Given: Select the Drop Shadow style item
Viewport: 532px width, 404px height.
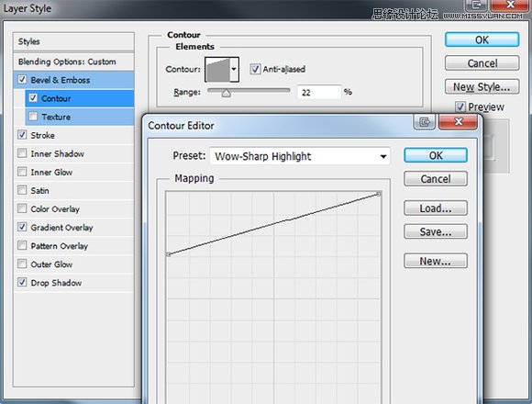Looking at the screenshot, I should pos(56,283).
